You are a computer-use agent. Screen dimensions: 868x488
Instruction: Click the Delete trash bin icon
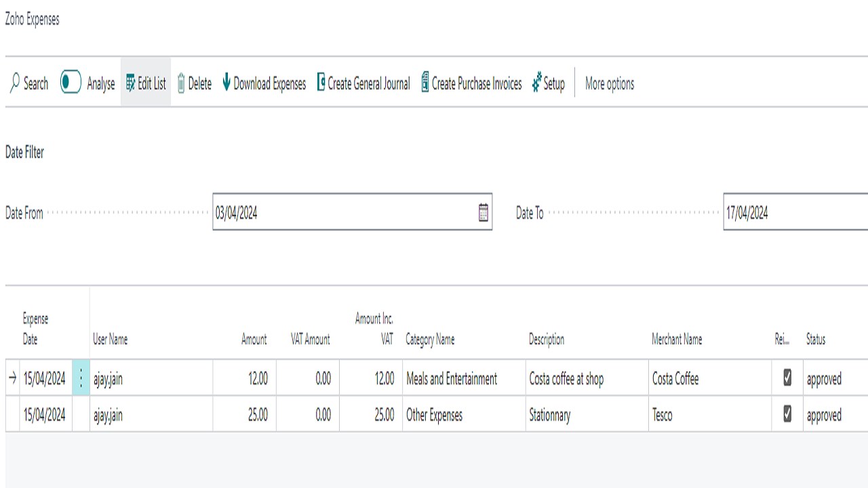click(181, 83)
